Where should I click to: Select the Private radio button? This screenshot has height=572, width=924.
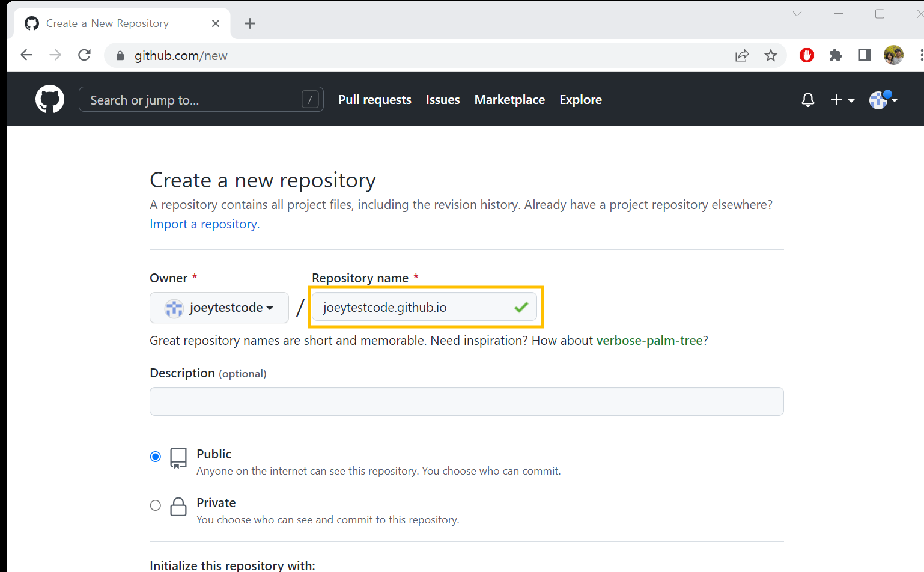[156, 505]
